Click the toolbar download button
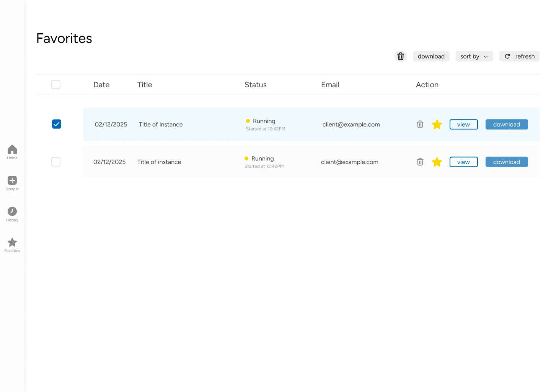This screenshot has height=392, width=551. point(431,56)
